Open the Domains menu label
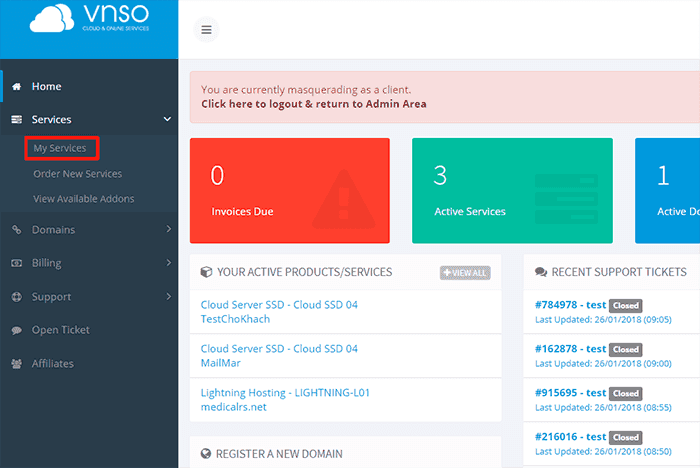Image resolution: width=700 pixels, height=468 pixels. pyautogui.click(x=53, y=230)
